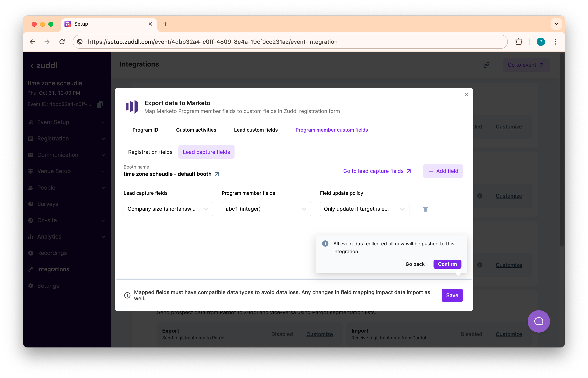Viewport: 588px width, 378px height.
Task: Open Field update policy dropdown
Action: [364, 209]
